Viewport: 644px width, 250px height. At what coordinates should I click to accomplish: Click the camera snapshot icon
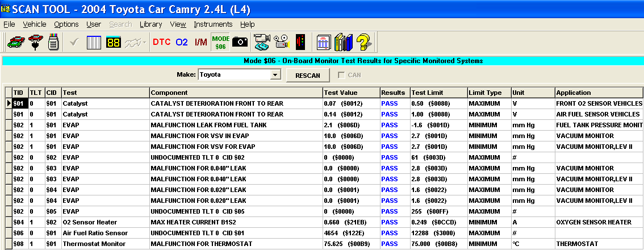(240, 42)
